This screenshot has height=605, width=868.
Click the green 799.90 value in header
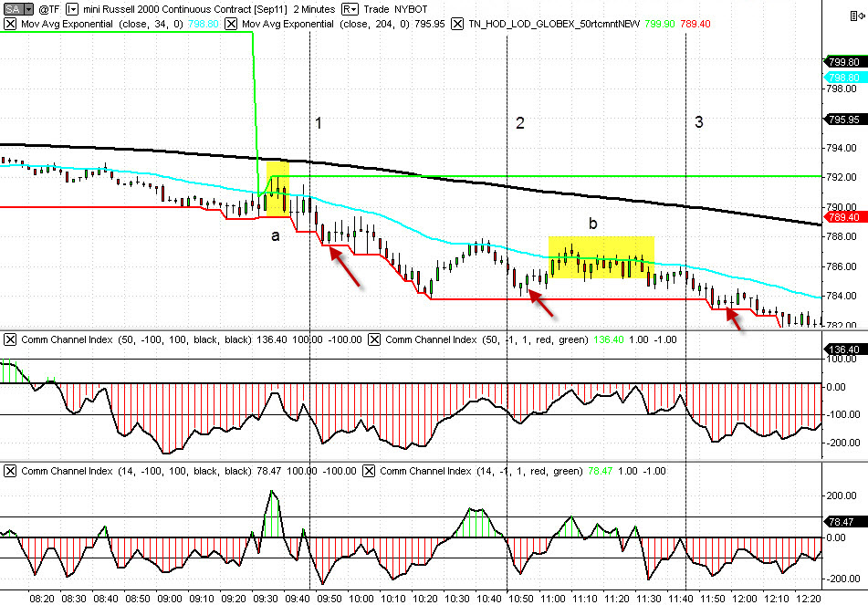[660, 24]
